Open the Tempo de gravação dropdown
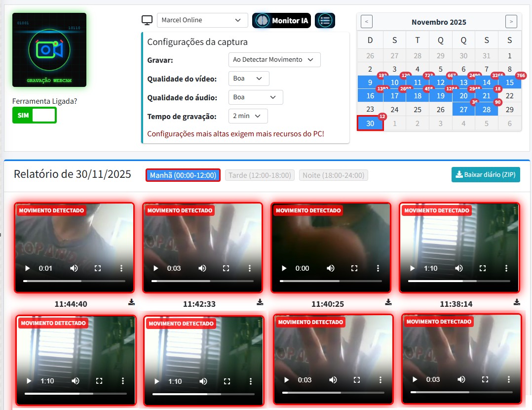This screenshot has height=410, width=532. [248, 116]
